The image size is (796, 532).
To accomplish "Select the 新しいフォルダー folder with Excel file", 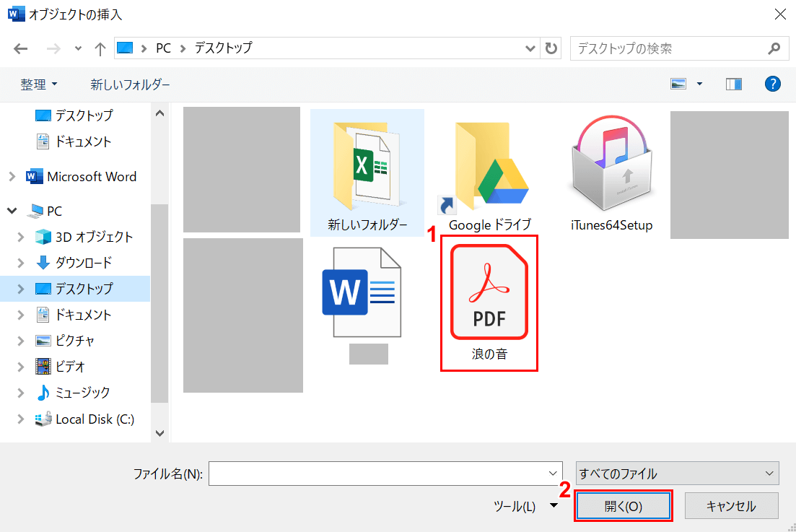I will 367,173.
